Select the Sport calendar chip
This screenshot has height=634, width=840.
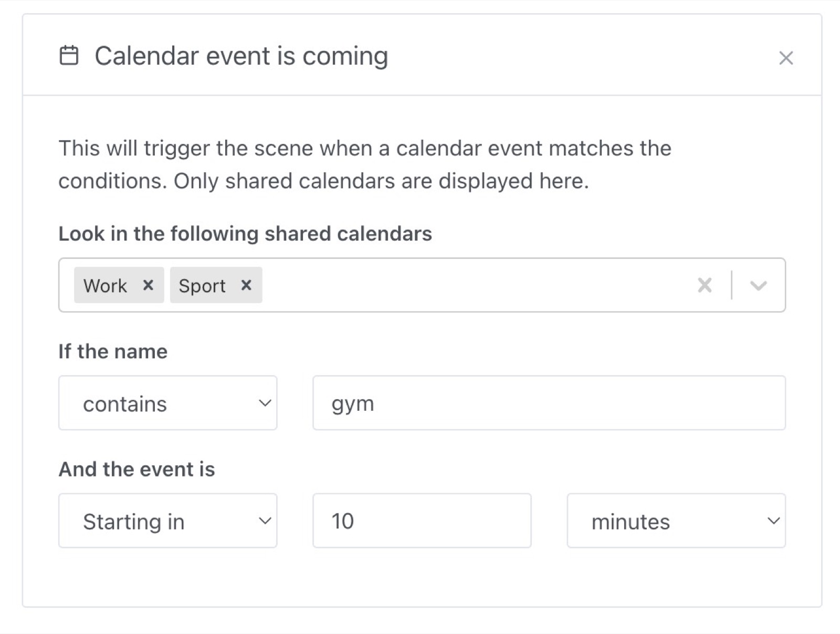(202, 285)
